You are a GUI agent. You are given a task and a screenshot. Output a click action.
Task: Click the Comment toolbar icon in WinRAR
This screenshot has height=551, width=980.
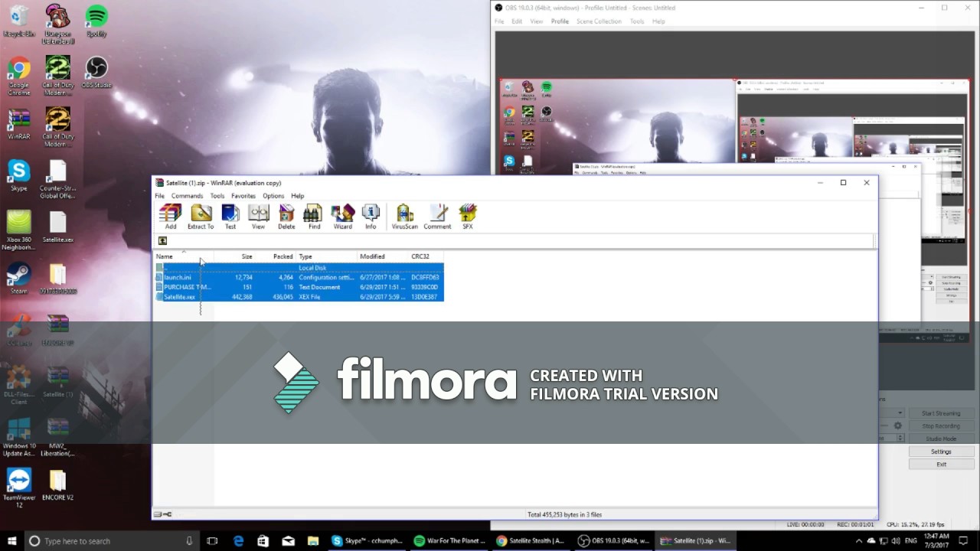[437, 217]
